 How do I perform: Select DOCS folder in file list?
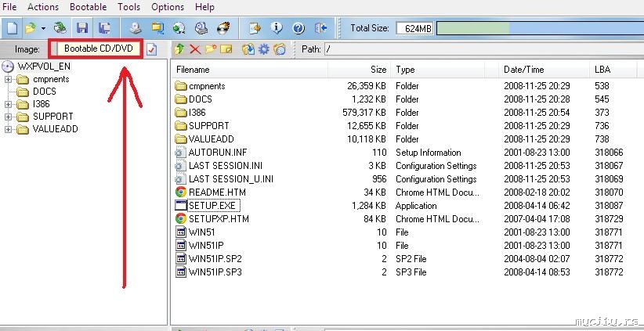[x=201, y=99]
